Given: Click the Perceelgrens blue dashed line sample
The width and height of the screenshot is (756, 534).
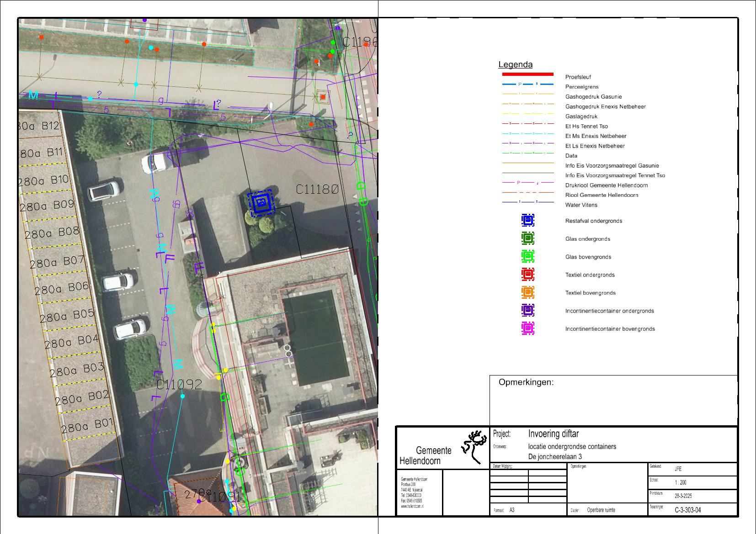Looking at the screenshot, I should (x=527, y=85).
